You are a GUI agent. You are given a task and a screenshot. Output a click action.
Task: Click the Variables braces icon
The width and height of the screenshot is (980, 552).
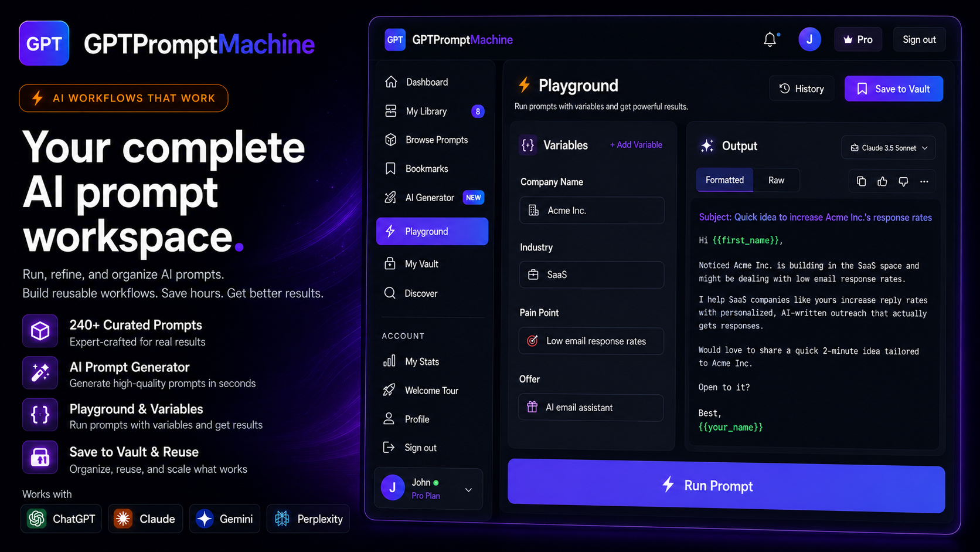(x=528, y=145)
